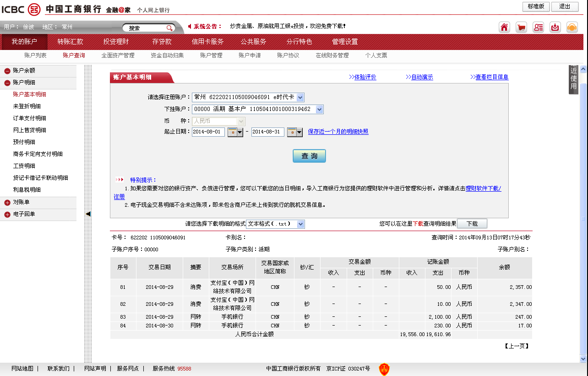The image size is (588, 376).
Task: Open the end date calendar picker
Action: [x=294, y=132]
